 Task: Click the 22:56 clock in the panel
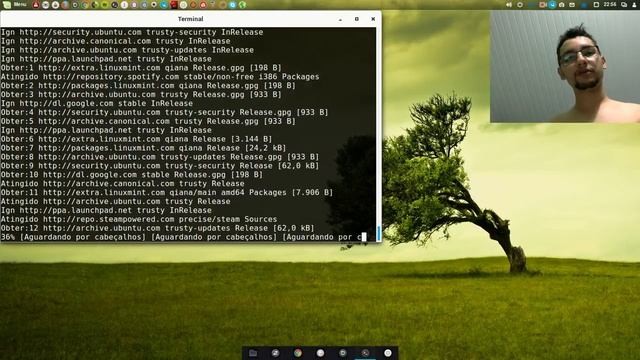tap(610, 4)
